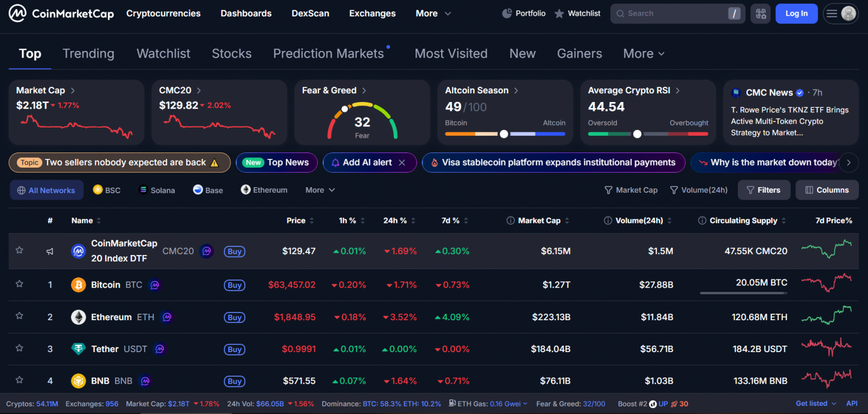
Task: Sort table by Name column
Action: 86,220
